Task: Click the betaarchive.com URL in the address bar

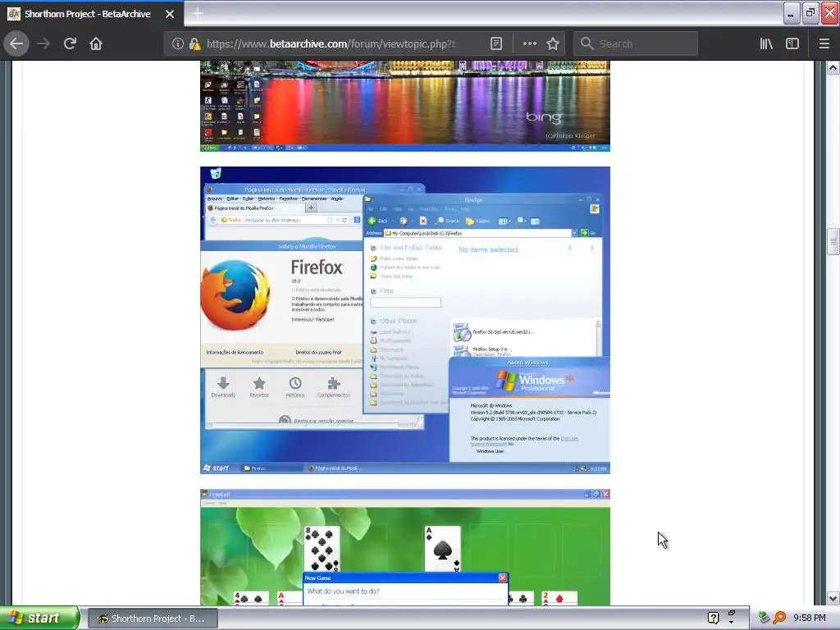Action: coord(331,44)
